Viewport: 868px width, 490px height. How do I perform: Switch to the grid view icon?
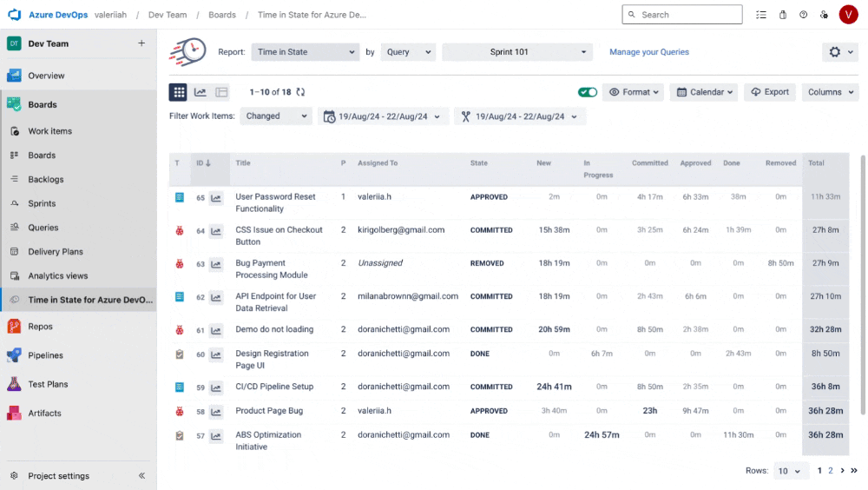point(179,92)
